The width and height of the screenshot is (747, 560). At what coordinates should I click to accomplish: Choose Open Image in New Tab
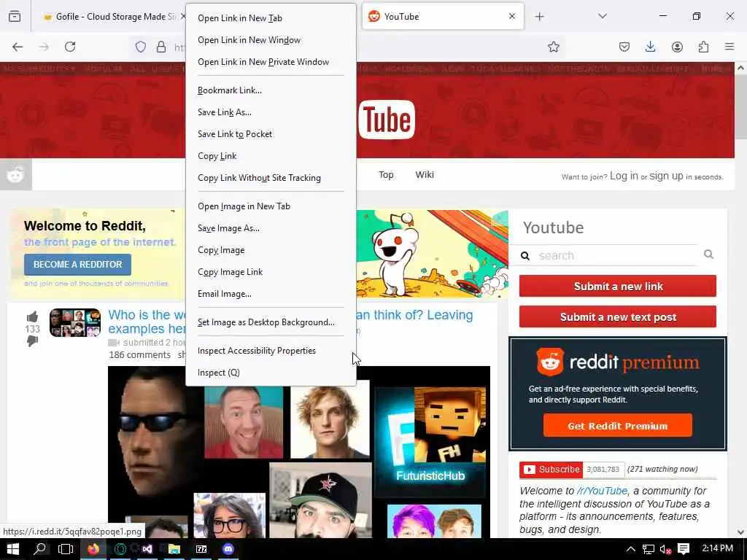coord(271,206)
